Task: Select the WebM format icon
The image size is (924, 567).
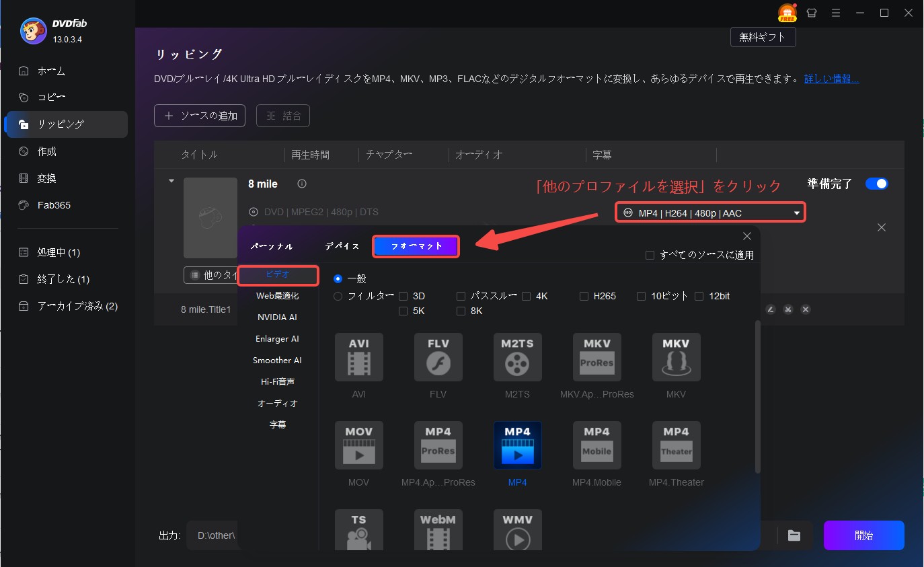Action: 438,530
